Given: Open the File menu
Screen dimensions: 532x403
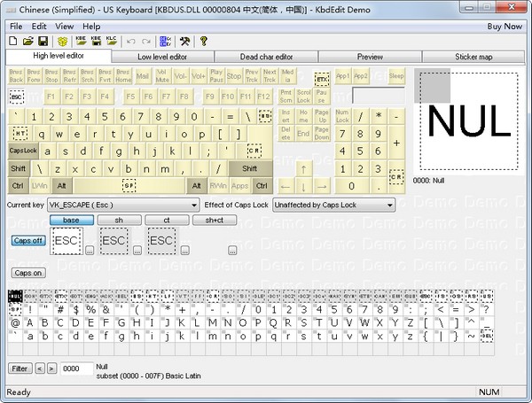Looking at the screenshot, I should [x=16, y=27].
